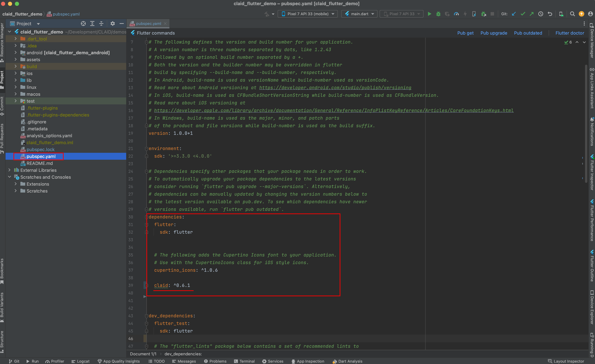
Task: Expand the android folder
Action: [16, 52]
